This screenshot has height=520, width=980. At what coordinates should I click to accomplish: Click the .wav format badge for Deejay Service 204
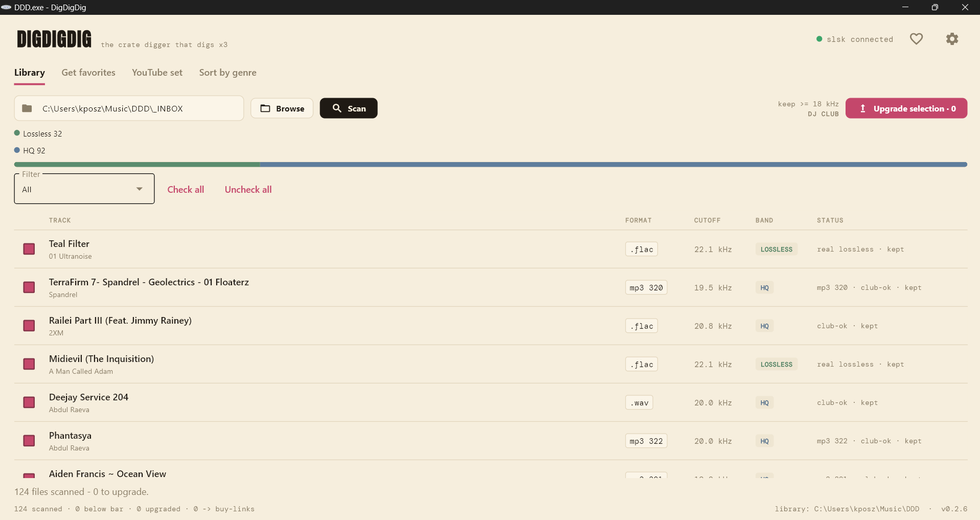pos(639,402)
